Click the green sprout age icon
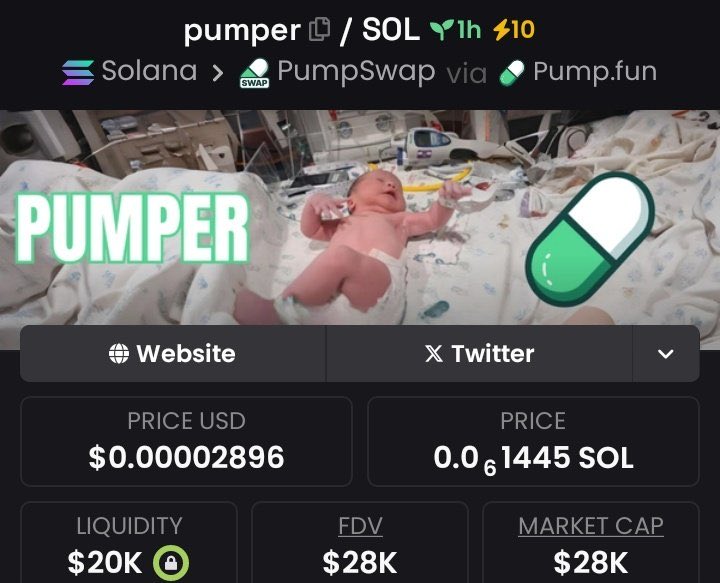The width and height of the screenshot is (720, 583). [442, 30]
